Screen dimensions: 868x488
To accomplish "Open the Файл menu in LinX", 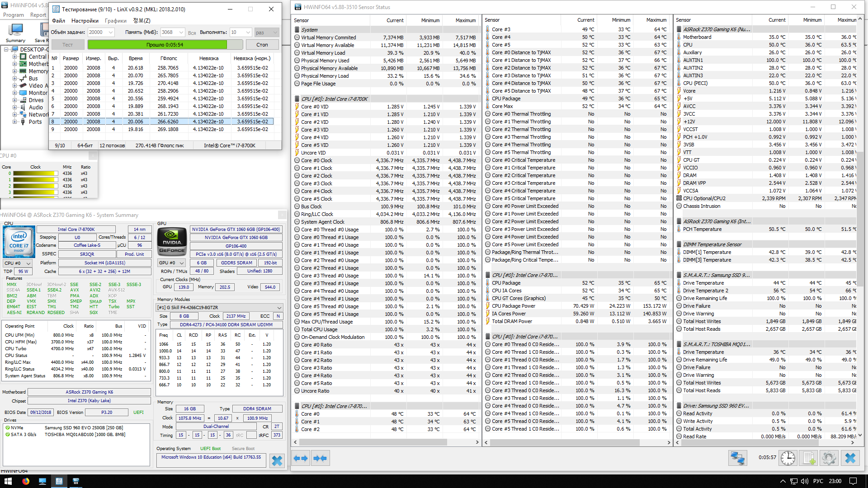I will click(58, 20).
